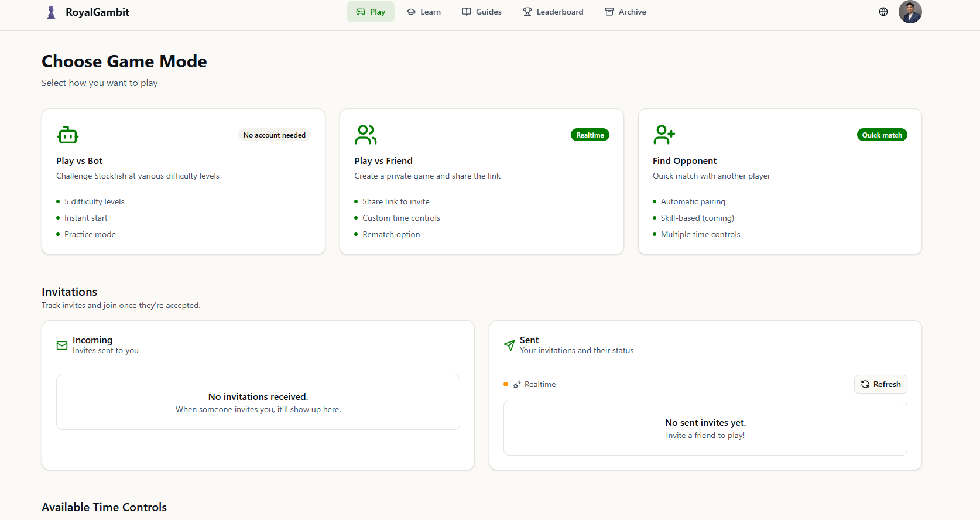980x520 pixels.
Task: Click the No account needed badge
Action: coord(275,135)
